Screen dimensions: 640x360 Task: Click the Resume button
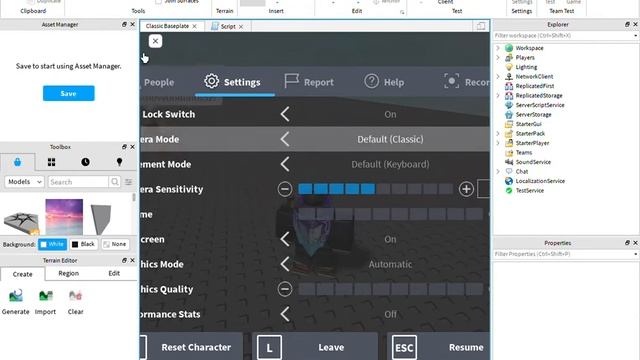[x=438, y=347]
